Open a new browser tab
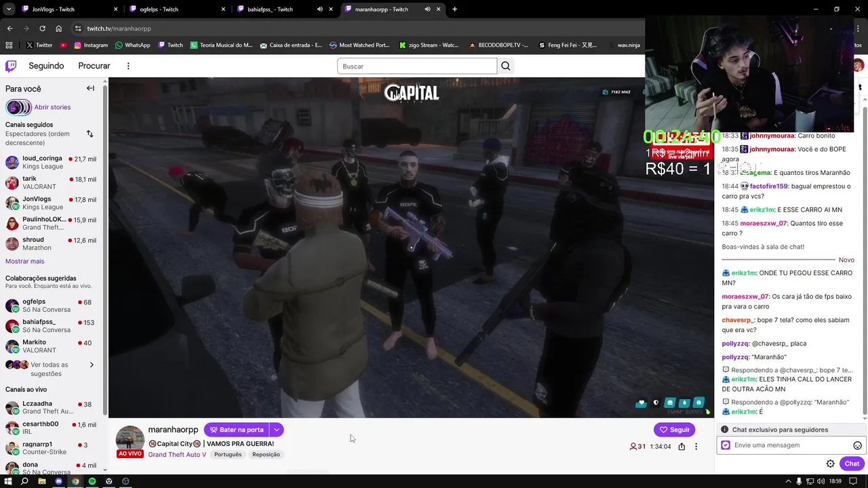Screen dimensions: 868x488 click(x=454, y=9)
